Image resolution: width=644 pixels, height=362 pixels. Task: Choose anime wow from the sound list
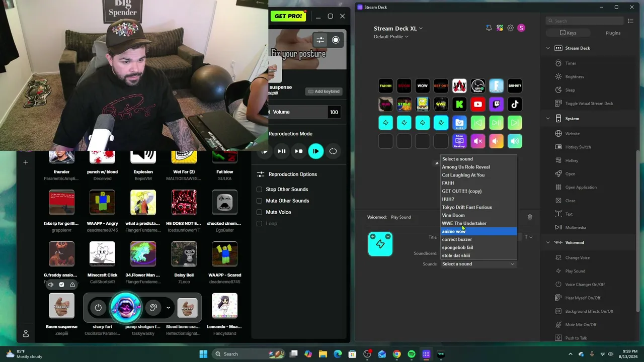[478, 231]
